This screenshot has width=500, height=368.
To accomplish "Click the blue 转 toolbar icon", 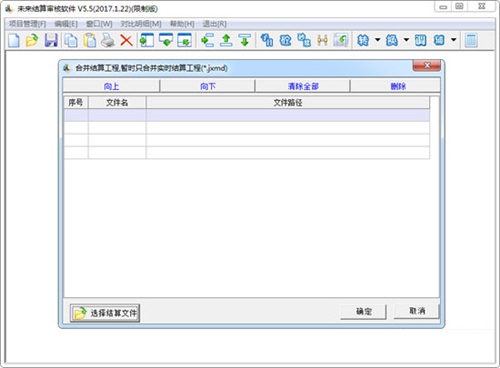I will (363, 40).
